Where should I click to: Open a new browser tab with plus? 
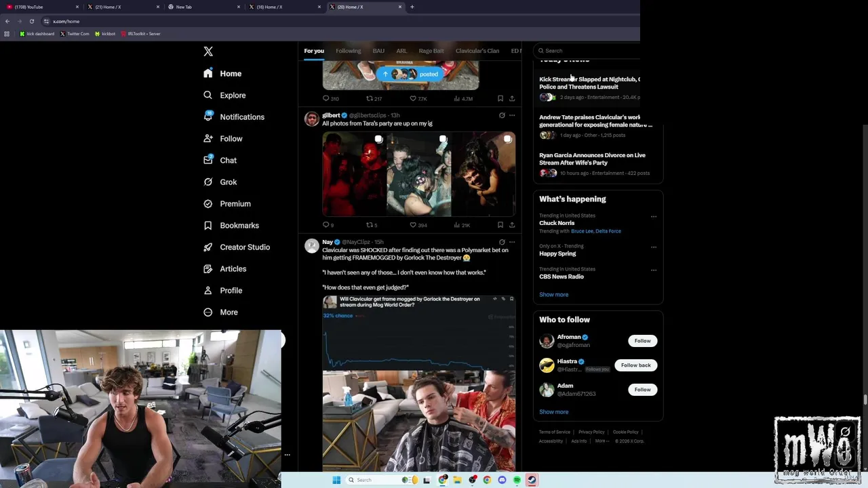click(412, 7)
